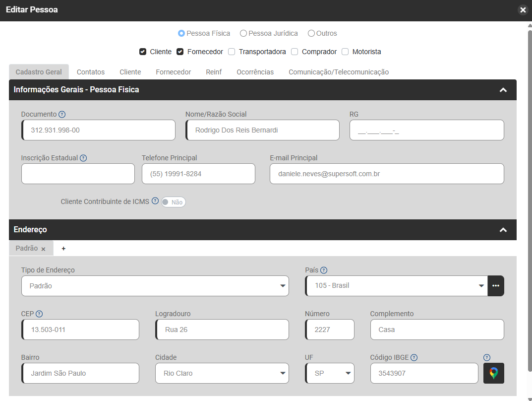Click the E-mail Principal input field
This screenshot has width=532, height=401.
point(387,174)
